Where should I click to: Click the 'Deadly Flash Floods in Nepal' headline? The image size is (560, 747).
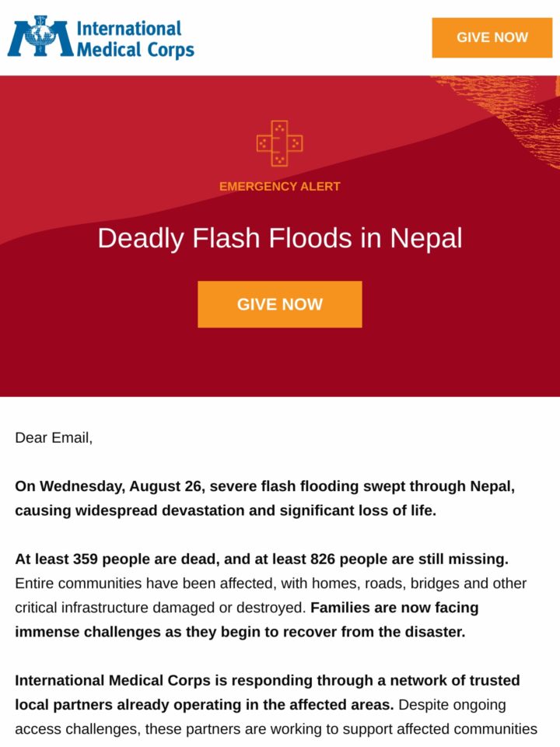pos(279,238)
